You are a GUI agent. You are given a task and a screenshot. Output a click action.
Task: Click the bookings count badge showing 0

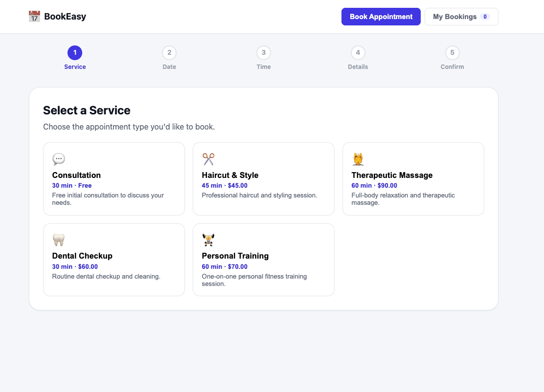485,17
